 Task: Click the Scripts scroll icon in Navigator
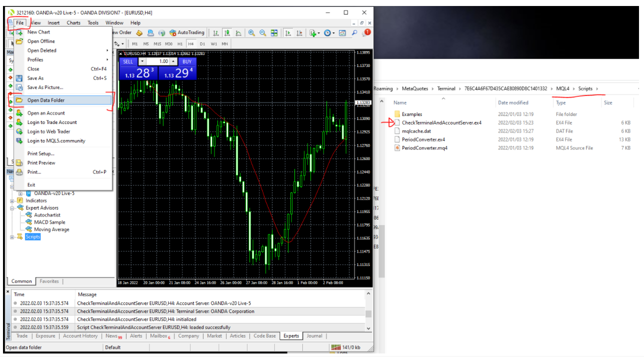pyautogui.click(x=20, y=237)
